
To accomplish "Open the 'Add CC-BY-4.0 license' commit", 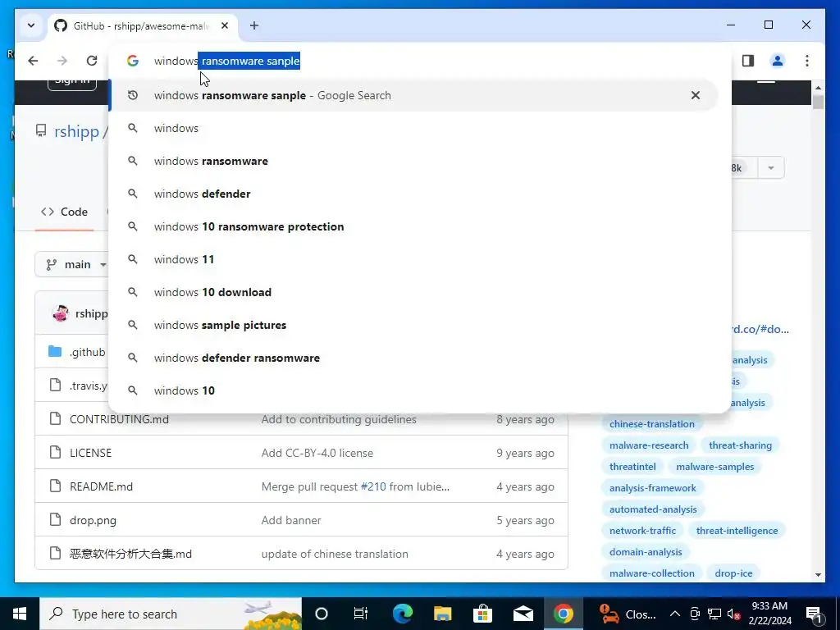I will tap(317, 453).
